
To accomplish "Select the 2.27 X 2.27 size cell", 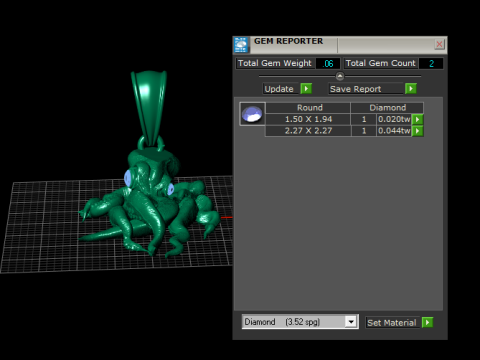I will (x=308, y=131).
